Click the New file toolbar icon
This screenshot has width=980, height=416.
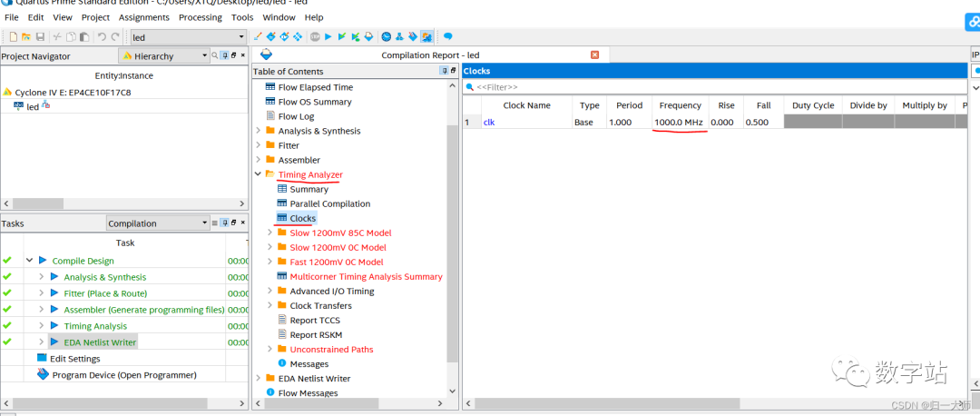pyautogui.click(x=13, y=37)
